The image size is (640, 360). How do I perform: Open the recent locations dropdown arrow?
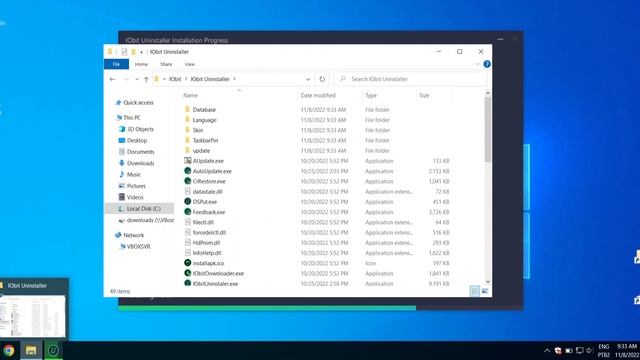pos(137,79)
